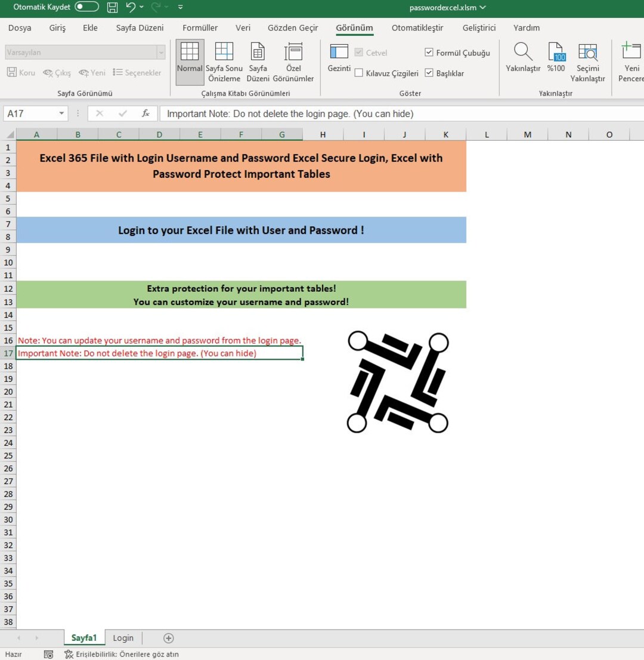Switch to the Login sheet tab
This screenshot has height=660, width=644.
[x=123, y=637]
